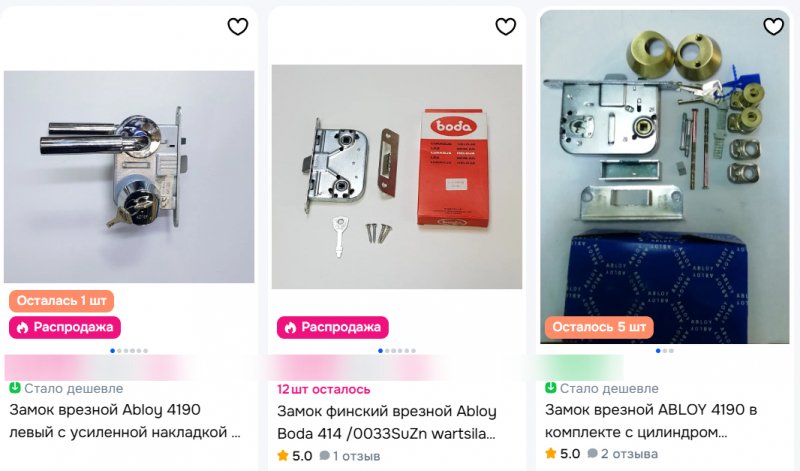Click green price-drop icon on first listing
Image resolution: width=800 pixels, height=471 pixels.
[15, 388]
